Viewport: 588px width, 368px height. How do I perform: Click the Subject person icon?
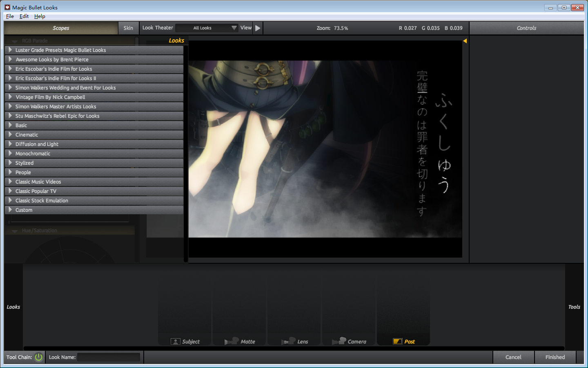coord(176,341)
